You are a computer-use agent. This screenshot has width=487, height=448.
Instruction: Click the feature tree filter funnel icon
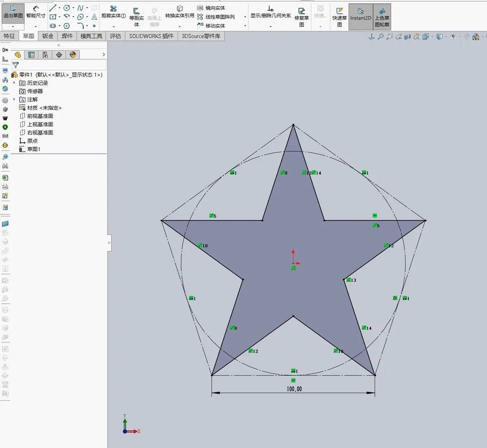(x=15, y=65)
